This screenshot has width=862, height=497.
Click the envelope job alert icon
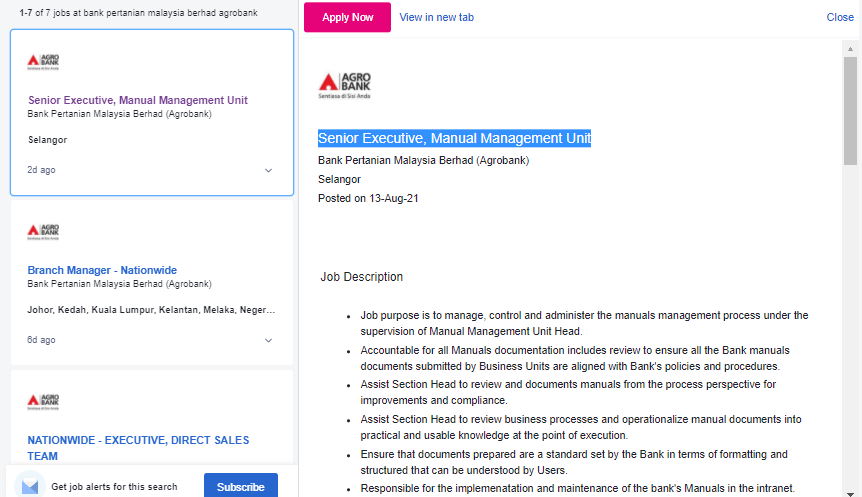tap(30, 486)
